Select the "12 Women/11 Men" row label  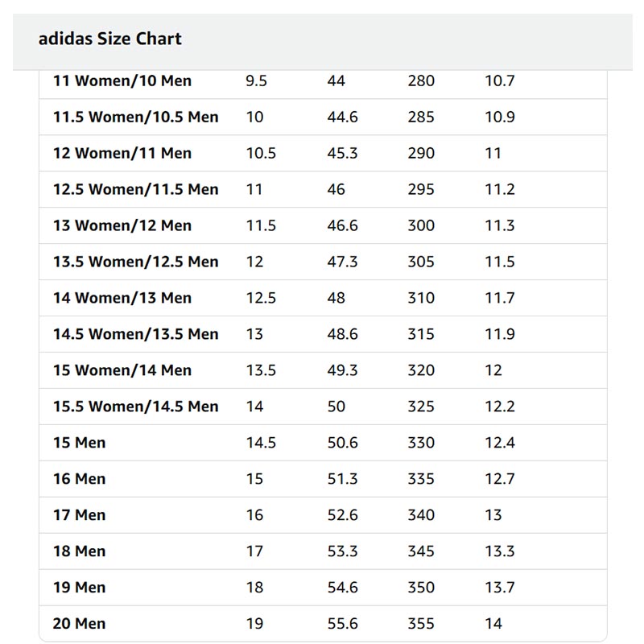pos(122,153)
